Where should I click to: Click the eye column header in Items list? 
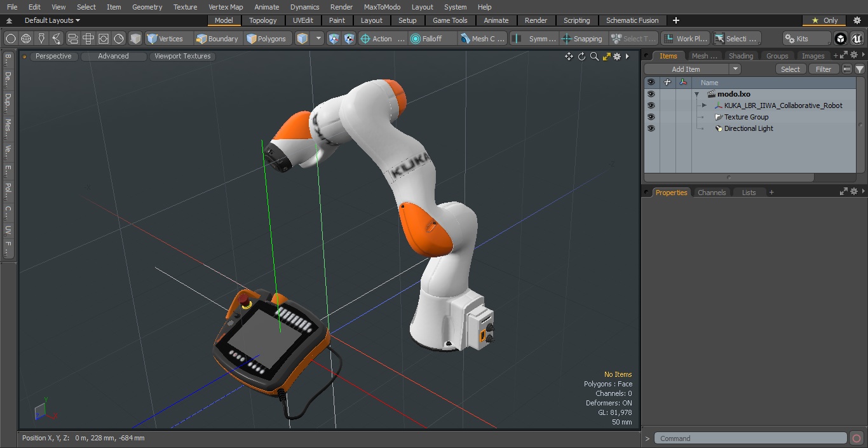point(651,83)
